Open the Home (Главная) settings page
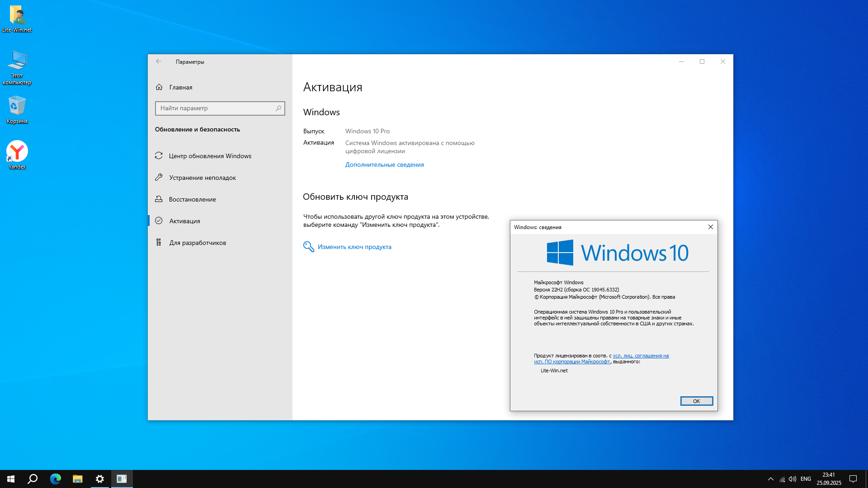The image size is (868, 488). point(180,87)
